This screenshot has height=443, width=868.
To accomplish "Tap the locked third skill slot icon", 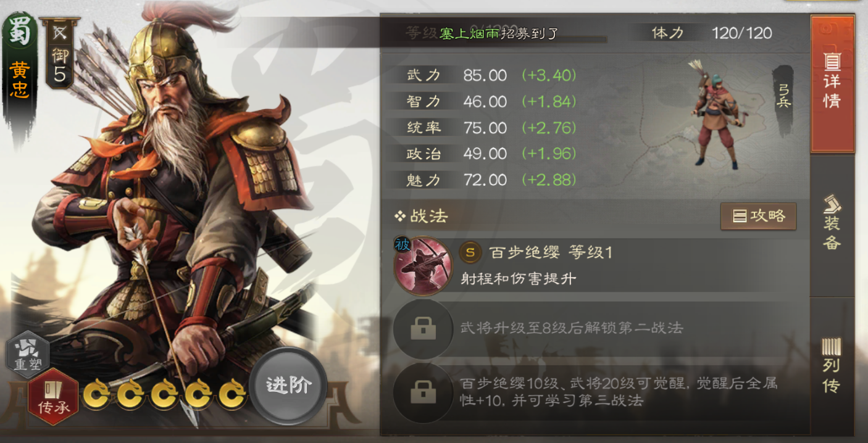I will click(423, 391).
